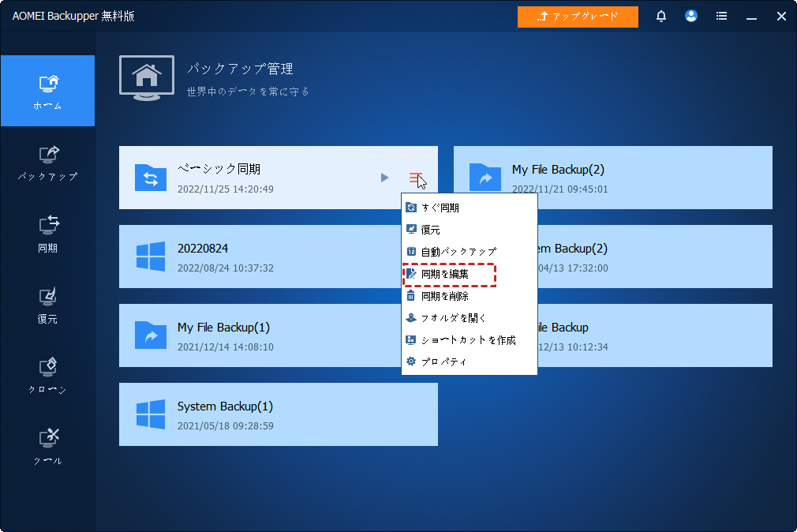Click the trash icon beside 同期を削除

[410, 295]
